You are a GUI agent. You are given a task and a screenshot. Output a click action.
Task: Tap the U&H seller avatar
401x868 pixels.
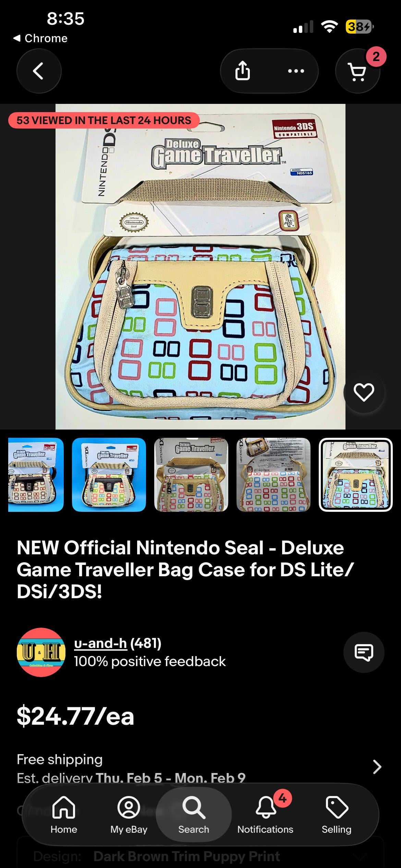click(x=41, y=652)
